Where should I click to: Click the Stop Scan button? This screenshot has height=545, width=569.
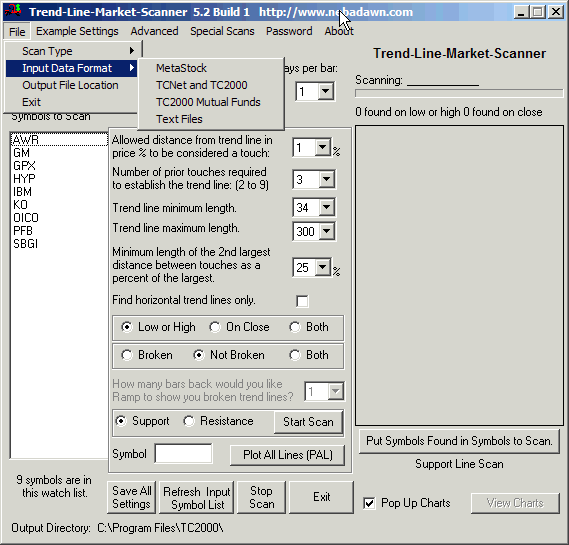(x=261, y=497)
